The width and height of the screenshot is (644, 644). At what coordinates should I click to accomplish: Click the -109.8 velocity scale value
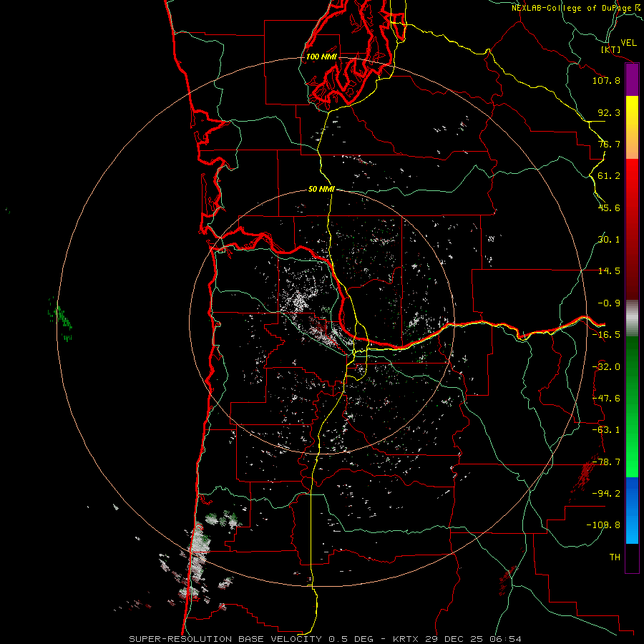pyautogui.click(x=603, y=525)
